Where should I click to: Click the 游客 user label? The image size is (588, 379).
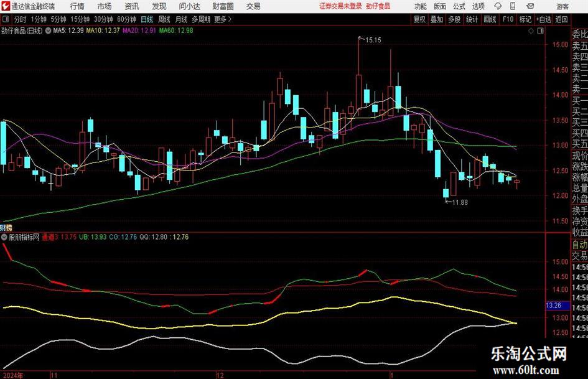(x=562, y=6)
